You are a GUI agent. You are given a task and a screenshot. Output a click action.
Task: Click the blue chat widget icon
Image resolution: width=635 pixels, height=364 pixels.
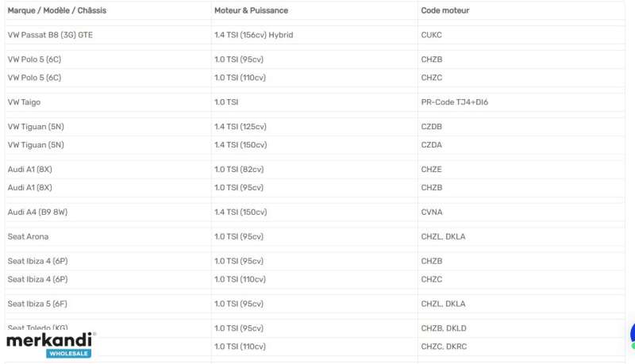click(x=632, y=335)
